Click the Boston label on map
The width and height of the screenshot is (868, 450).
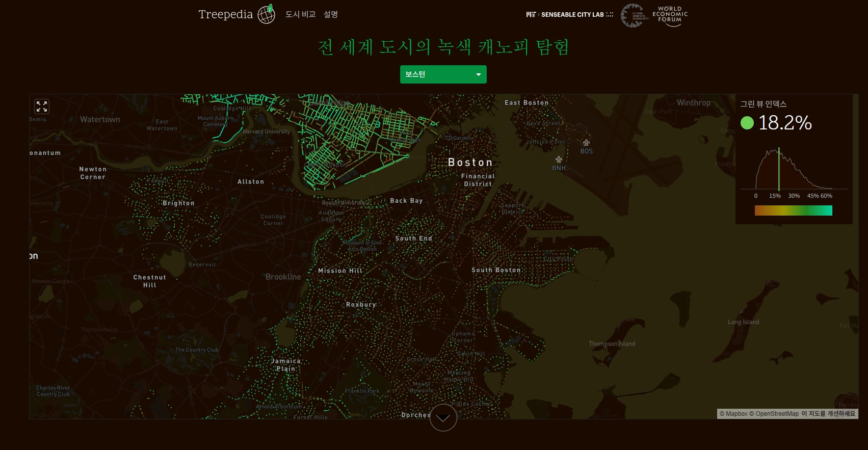tap(470, 163)
